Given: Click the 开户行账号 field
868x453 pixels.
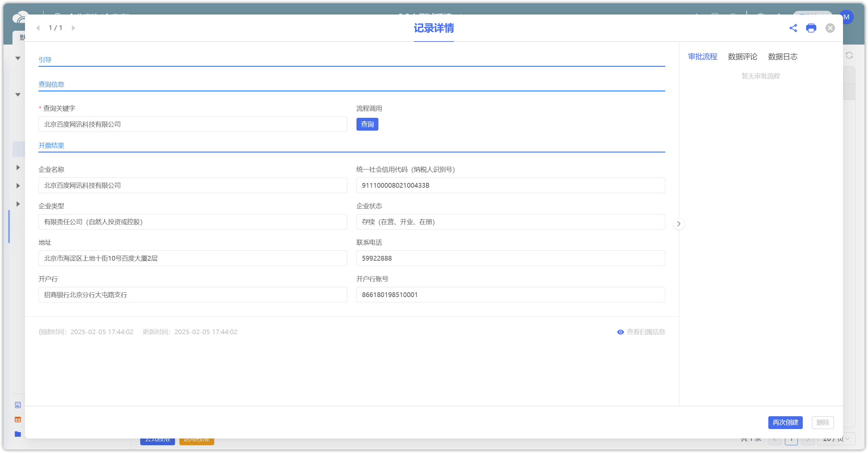Looking at the screenshot, I should pos(511,295).
